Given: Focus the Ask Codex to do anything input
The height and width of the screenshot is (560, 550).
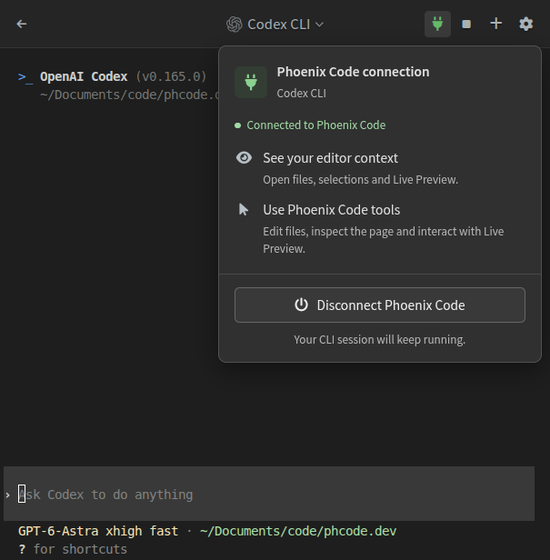Looking at the screenshot, I should (269, 494).
